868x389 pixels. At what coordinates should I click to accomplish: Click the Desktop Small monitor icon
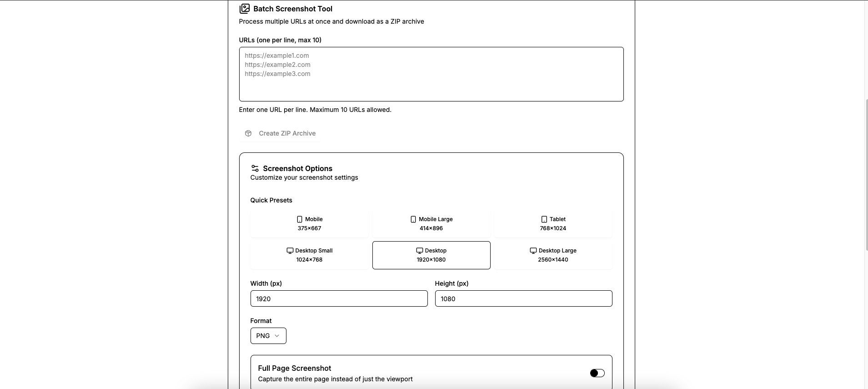pyautogui.click(x=290, y=251)
